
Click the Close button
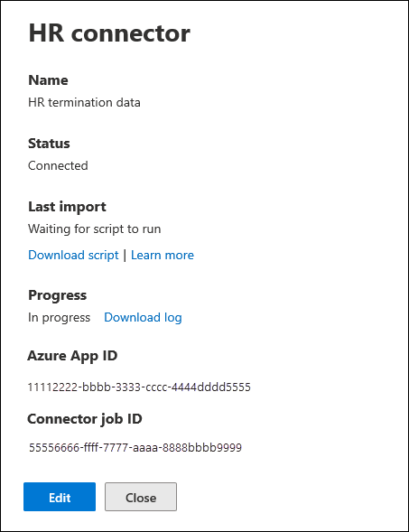(141, 497)
